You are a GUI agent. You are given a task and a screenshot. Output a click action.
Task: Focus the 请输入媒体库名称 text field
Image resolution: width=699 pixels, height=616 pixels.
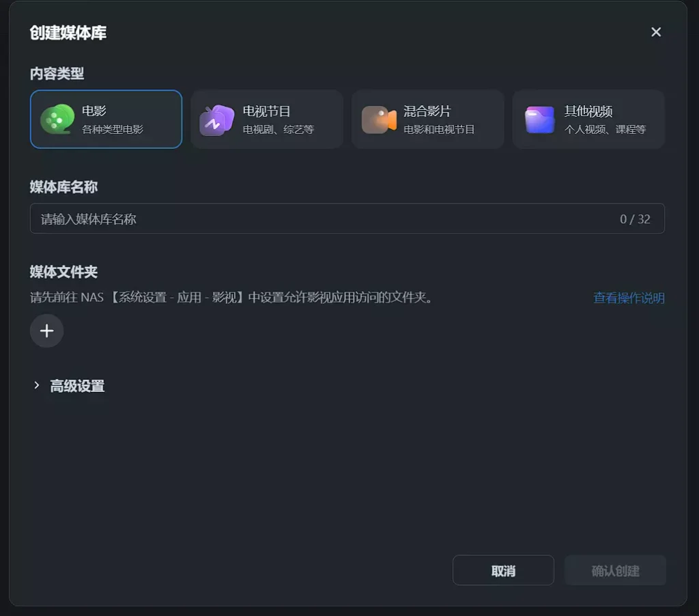[x=321, y=219]
